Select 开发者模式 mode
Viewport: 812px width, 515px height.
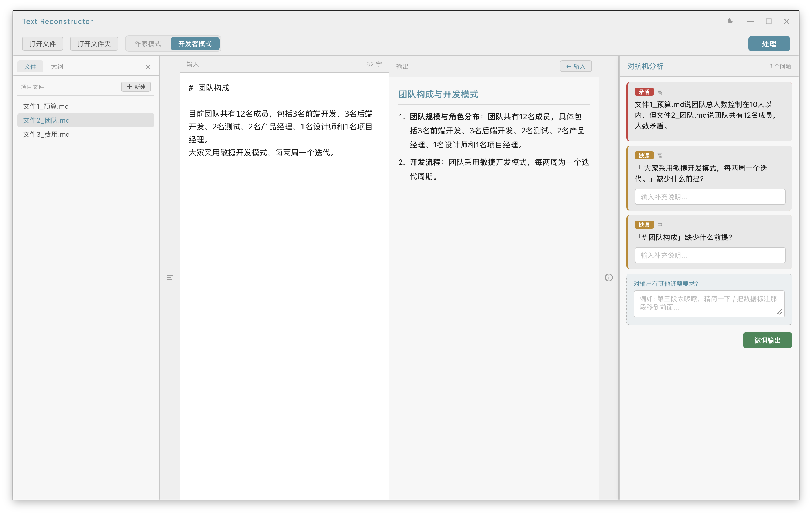[195, 44]
